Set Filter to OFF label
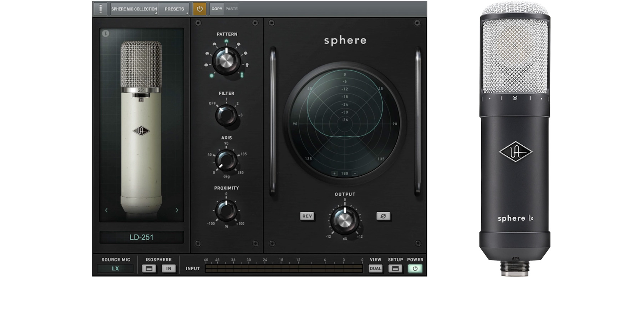This screenshot has height=327, width=644. click(x=212, y=104)
